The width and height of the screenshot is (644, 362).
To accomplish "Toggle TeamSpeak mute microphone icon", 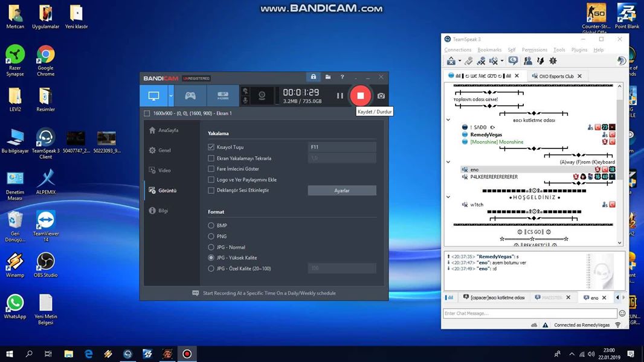I will pyautogui.click(x=481, y=61).
